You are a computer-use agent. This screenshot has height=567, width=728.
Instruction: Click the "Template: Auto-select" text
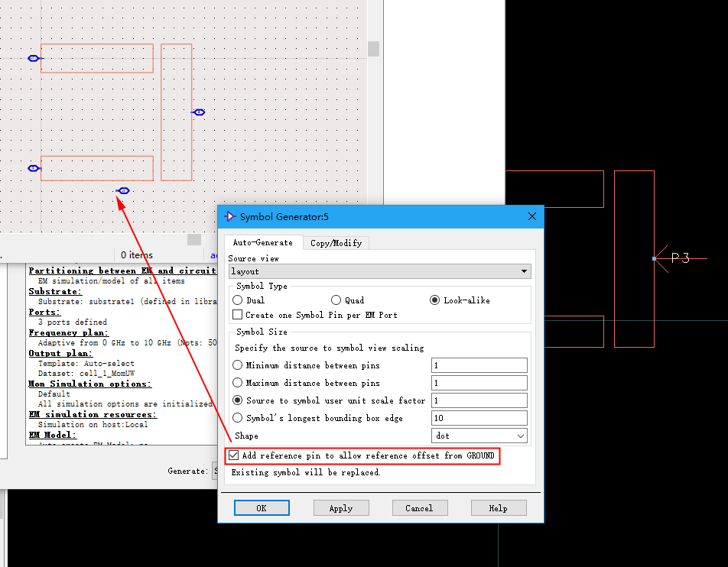(86, 363)
